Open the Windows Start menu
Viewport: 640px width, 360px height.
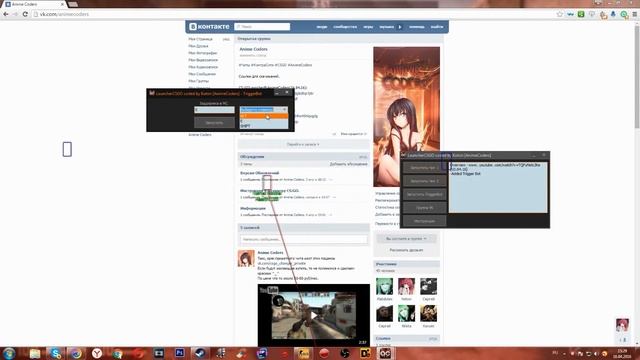coord(9,353)
